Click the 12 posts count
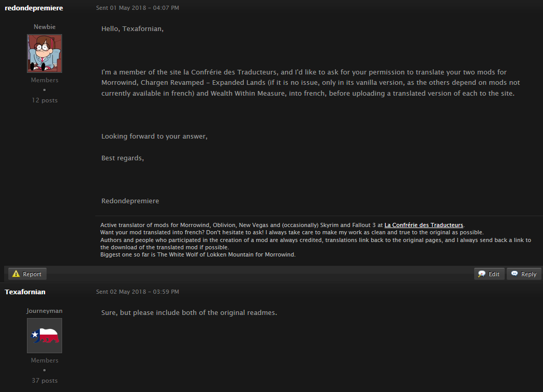The width and height of the screenshot is (543, 392). (x=45, y=100)
